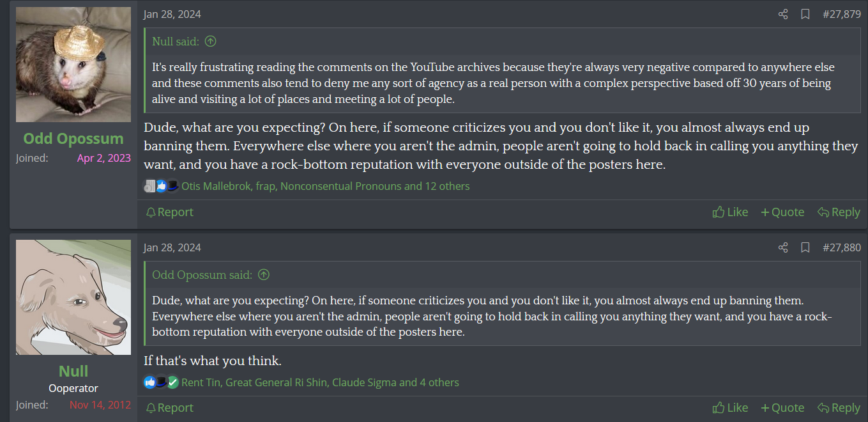Image resolution: width=868 pixels, height=422 pixels.
Task: Quote Null's post #27,880
Action: tap(782, 408)
